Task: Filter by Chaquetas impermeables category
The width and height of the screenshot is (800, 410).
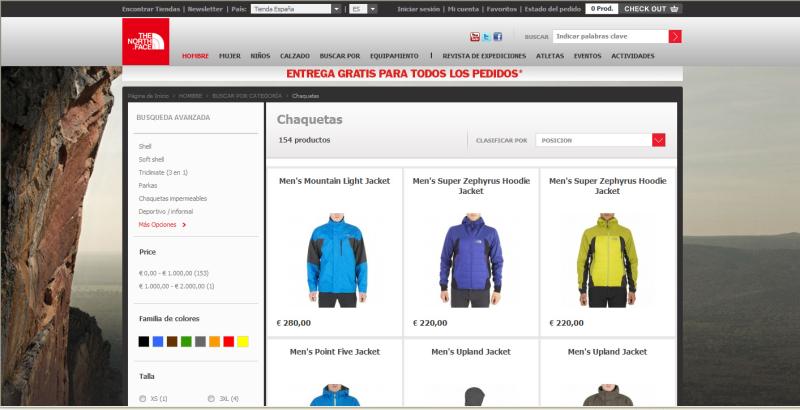Action: tap(172, 199)
